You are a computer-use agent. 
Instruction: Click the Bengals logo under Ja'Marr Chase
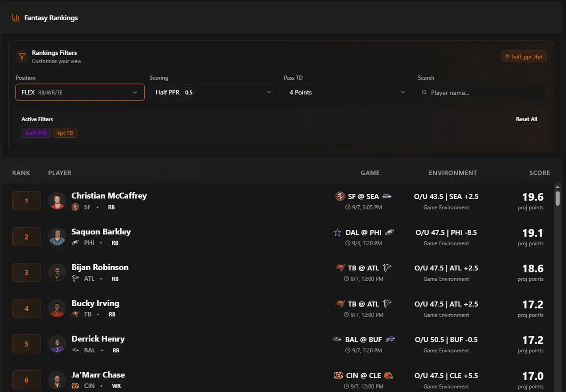(x=75, y=386)
